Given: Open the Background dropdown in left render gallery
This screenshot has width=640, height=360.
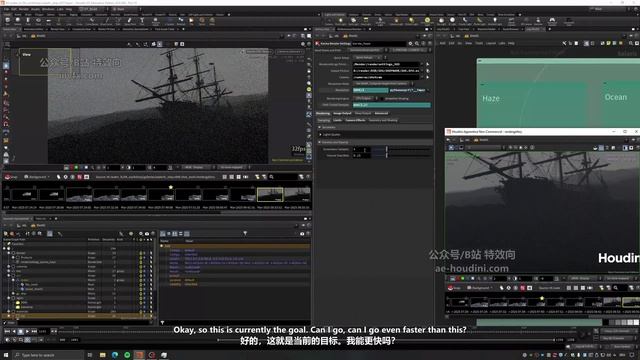Looking at the screenshot, I should pos(37,177).
